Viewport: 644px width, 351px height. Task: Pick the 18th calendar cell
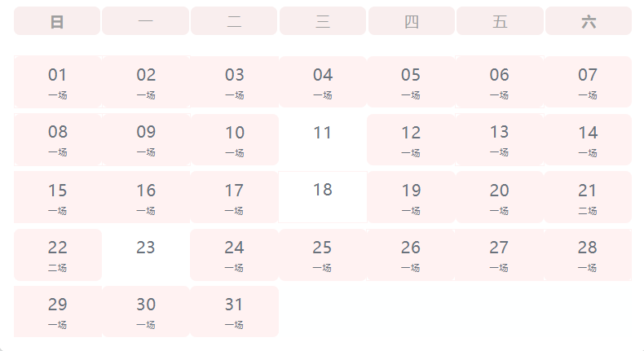[x=323, y=197]
